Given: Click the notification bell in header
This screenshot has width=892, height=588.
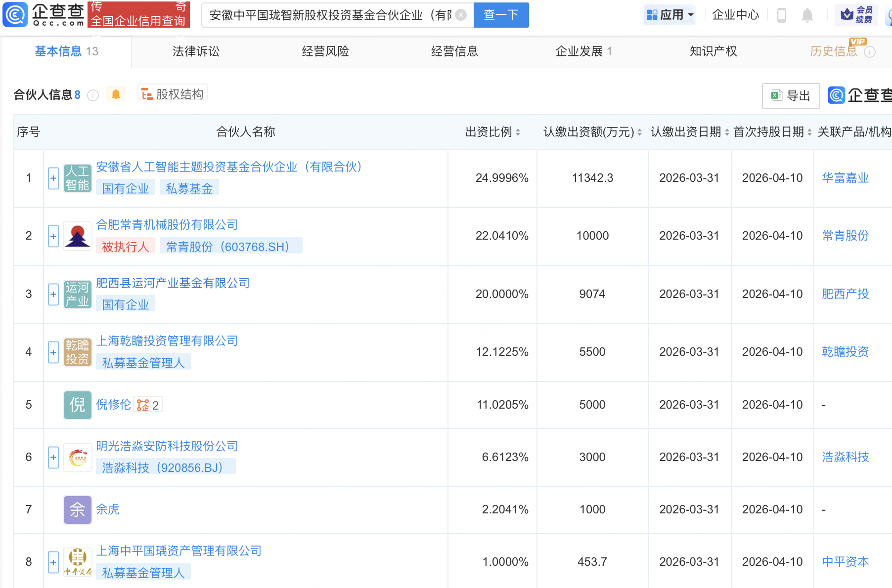Looking at the screenshot, I should click(807, 15).
